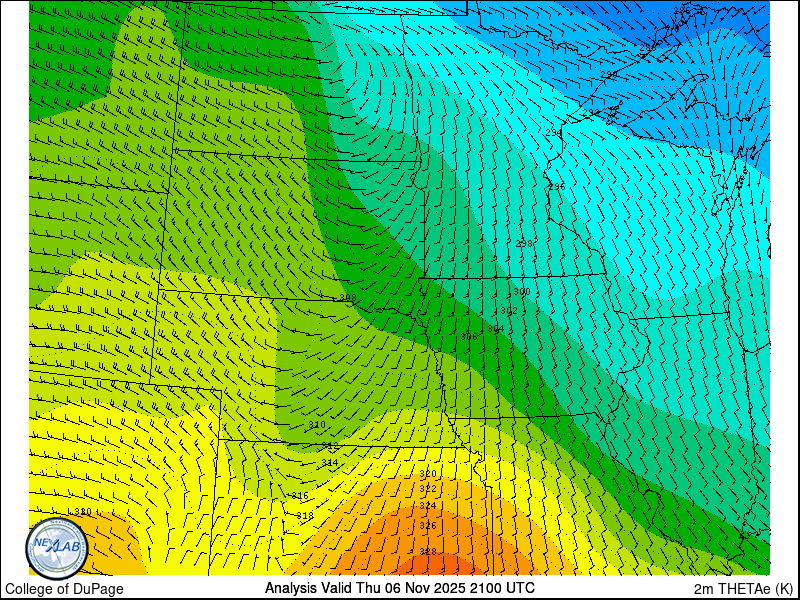The width and height of the screenshot is (800, 600).
Task: Click the 294 contour label
Action: click(x=554, y=133)
